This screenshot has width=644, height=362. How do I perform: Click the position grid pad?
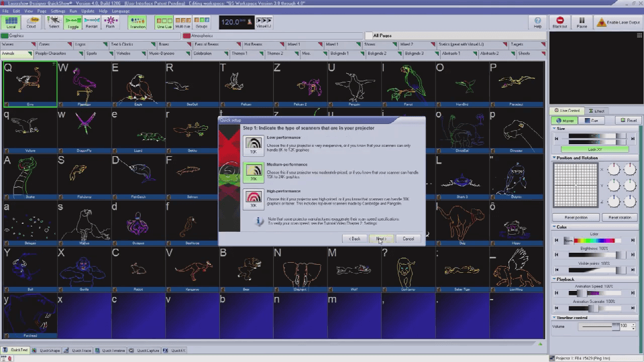[576, 185]
